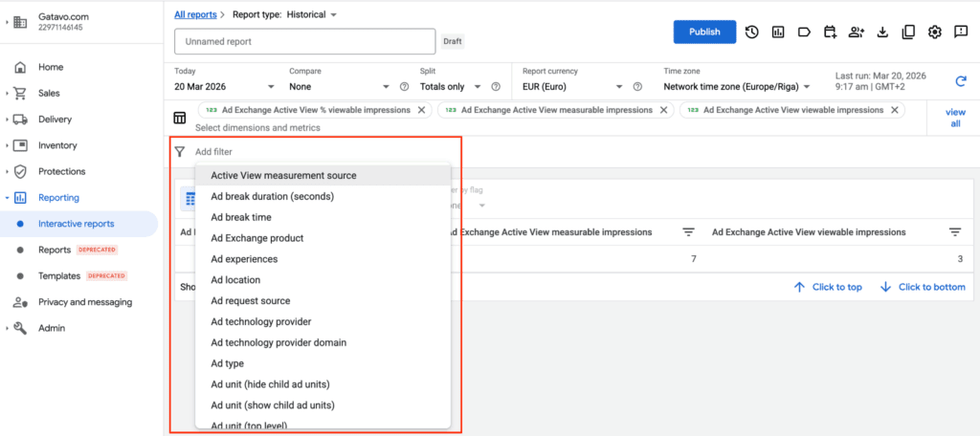The width and height of the screenshot is (980, 436).
Task: Click the blue Publish button
Action: click(704, 32)
